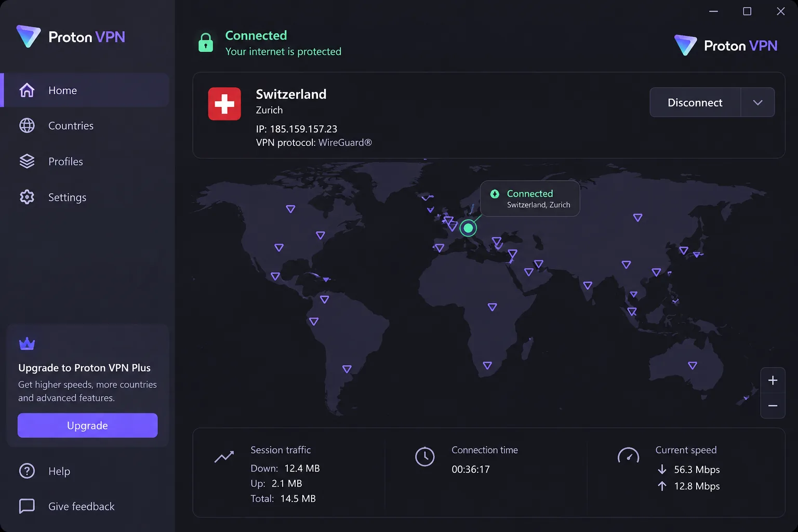Click the Connected Switzerland, Zurich map tooltip

[x=530, y=198]
